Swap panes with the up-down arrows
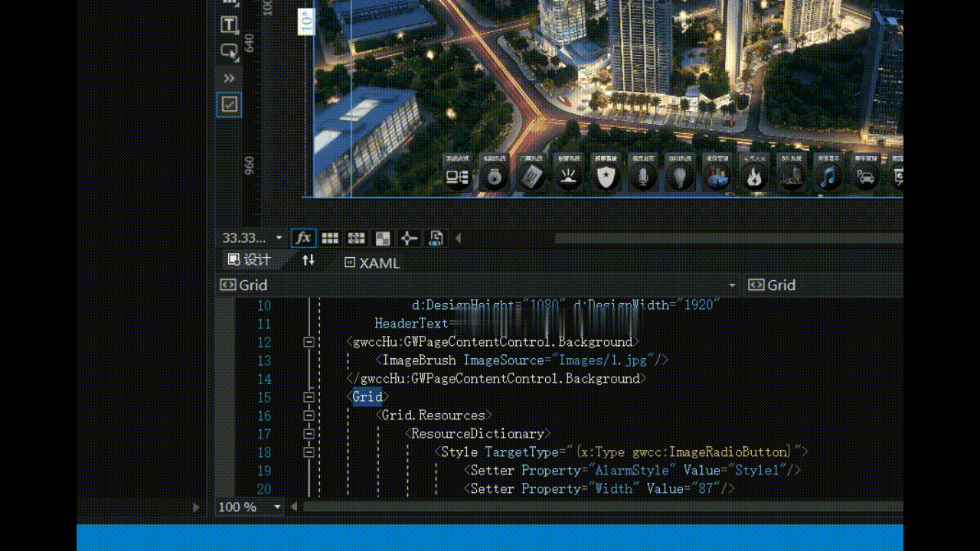 click(x=309, y=260)
